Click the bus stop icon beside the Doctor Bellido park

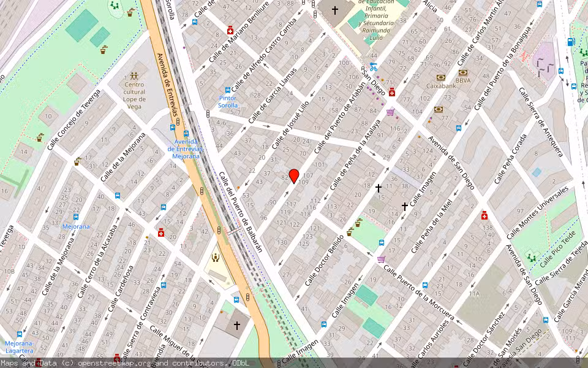tap(382, 243)
